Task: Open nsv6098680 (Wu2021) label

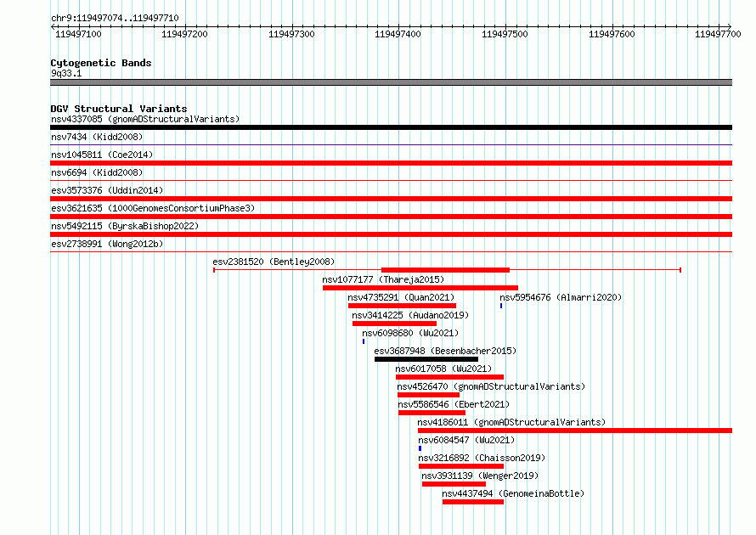Action: click(x=410, y=333)
